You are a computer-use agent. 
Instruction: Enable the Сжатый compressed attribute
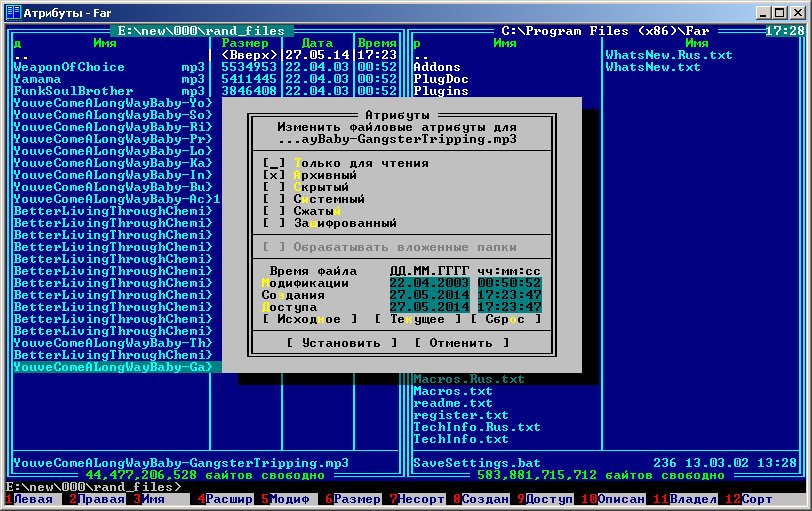[273, 211]
